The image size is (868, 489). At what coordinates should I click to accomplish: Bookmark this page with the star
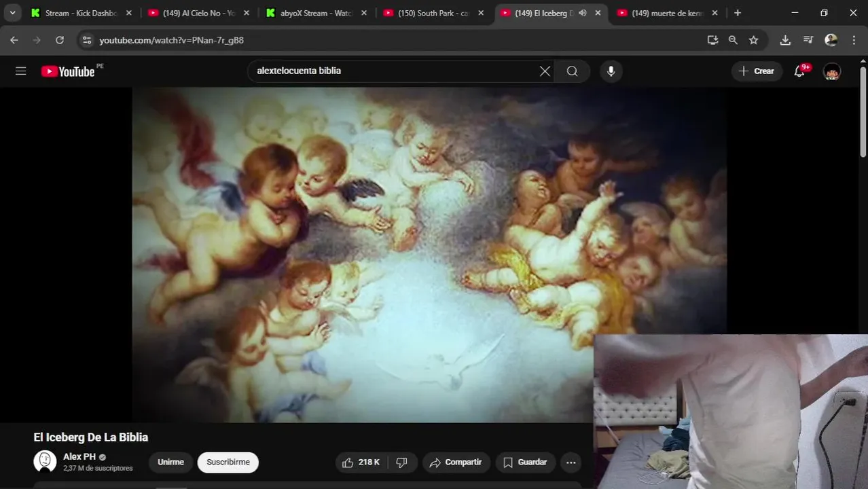753,40
